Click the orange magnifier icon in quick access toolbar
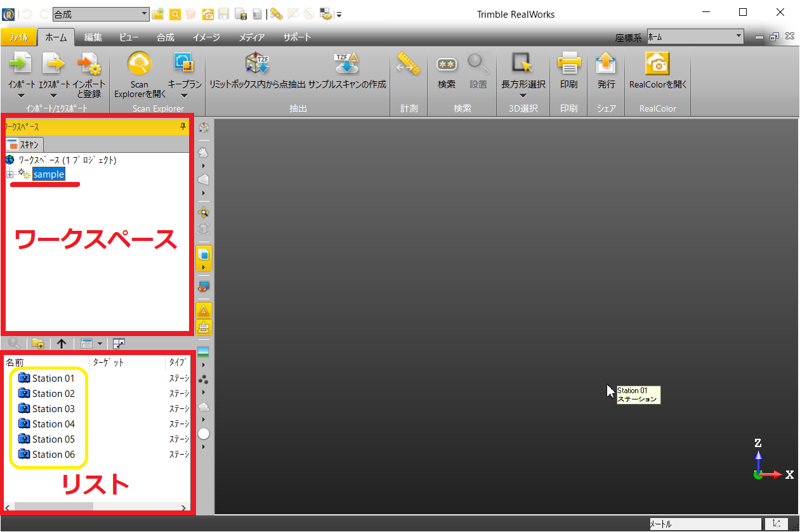This screenshot has height=532, width=800. pos(174,14)
